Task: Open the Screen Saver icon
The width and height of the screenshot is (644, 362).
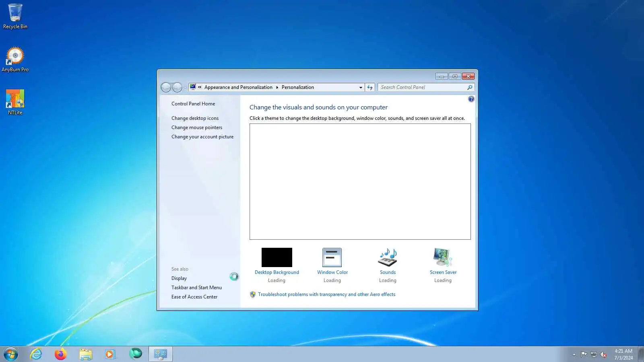Action: [443, 257]
